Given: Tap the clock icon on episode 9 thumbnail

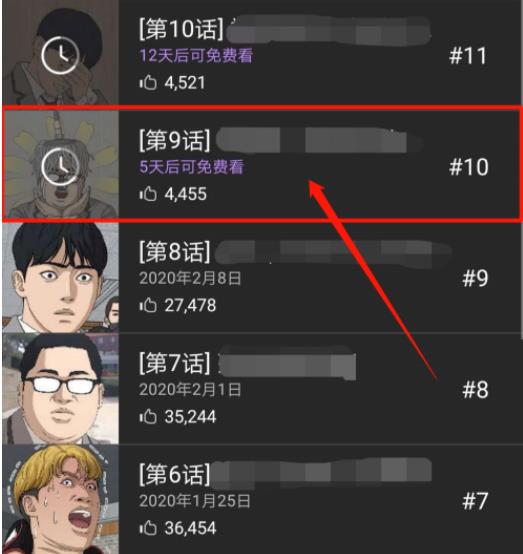Looking at the screenshot, I should click(x=60, y=166).
